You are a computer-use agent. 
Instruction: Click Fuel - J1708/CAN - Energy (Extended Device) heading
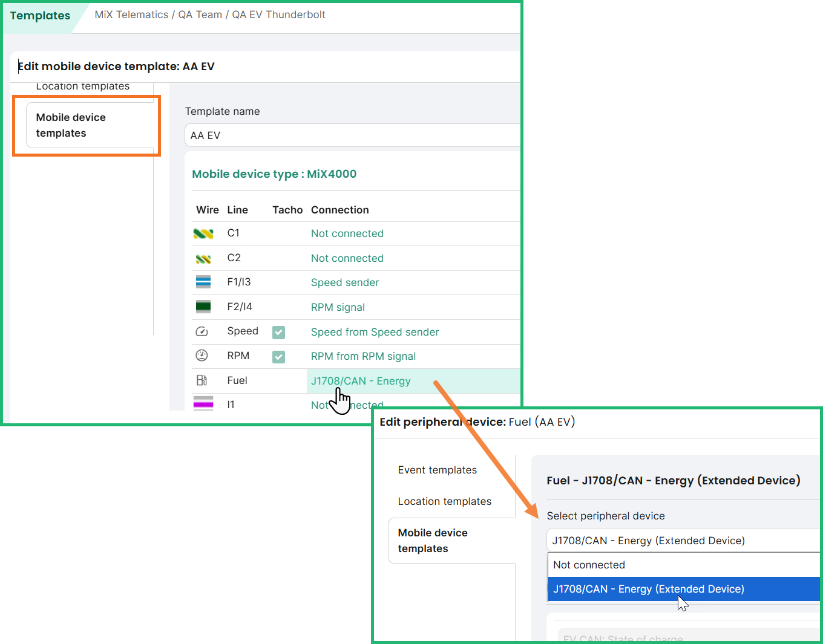[674, 481]
